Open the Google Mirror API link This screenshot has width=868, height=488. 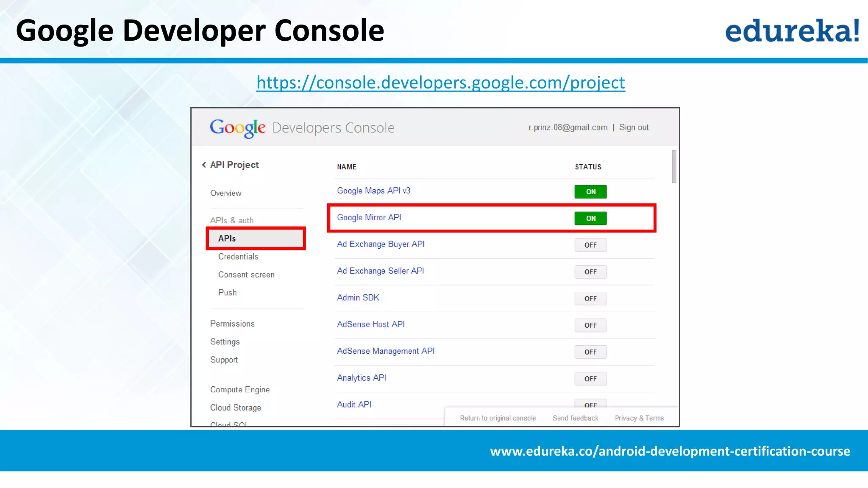(x=369, y=217)
